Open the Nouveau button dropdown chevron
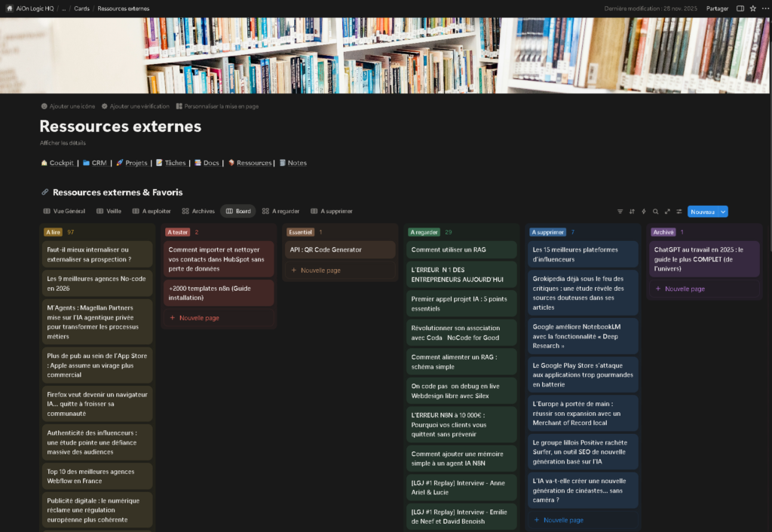The height and width of the screenshot is (532, 772). pyautogui.click(x=723, y=212)
